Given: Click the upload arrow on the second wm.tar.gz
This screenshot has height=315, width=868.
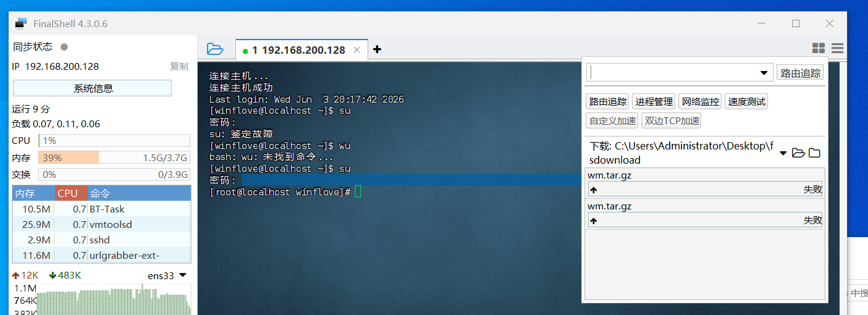Looking at the screenshot, I should (594, 220).
